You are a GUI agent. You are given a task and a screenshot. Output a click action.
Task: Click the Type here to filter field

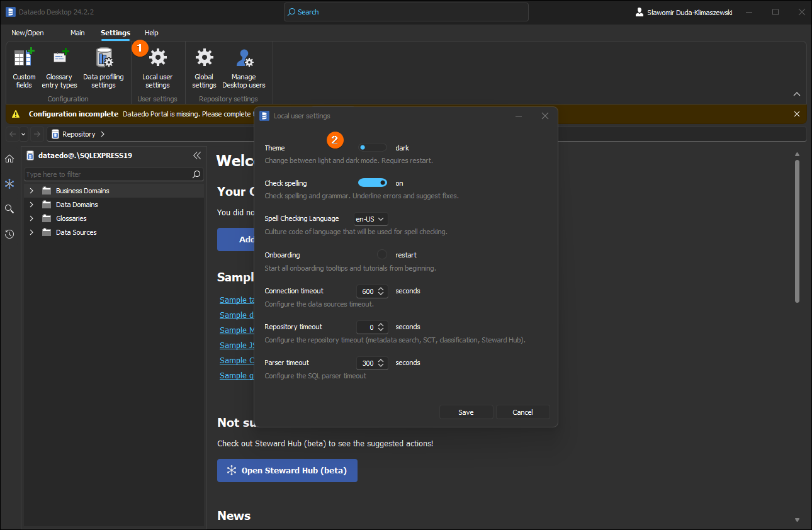click(x=108, y=174)
